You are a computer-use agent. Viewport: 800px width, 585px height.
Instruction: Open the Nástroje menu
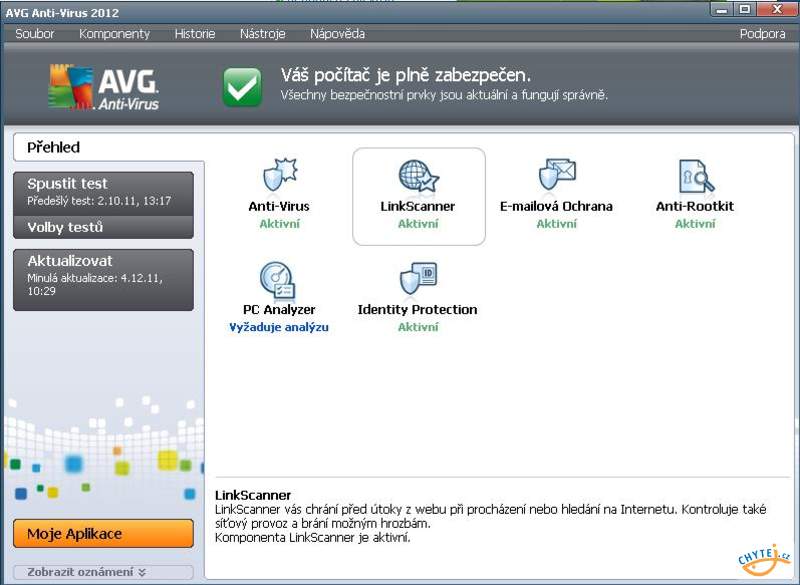click(262, 34)
